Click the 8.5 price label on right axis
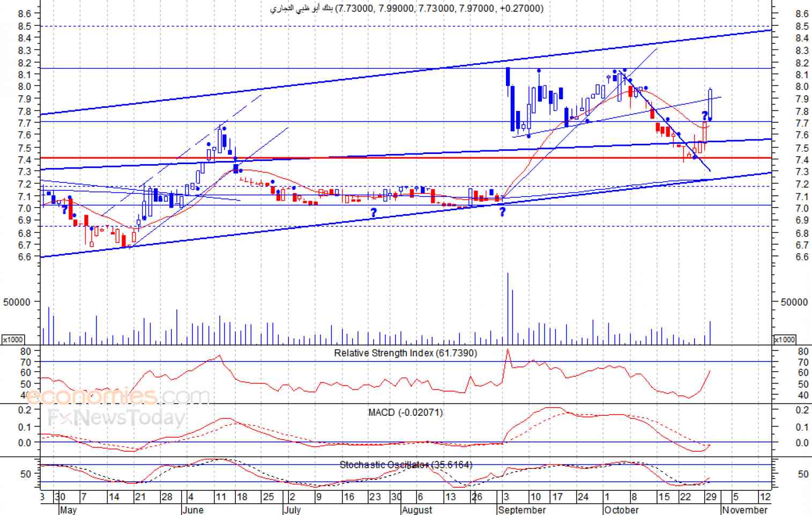 pyautogui.click(x=802, y=26)
